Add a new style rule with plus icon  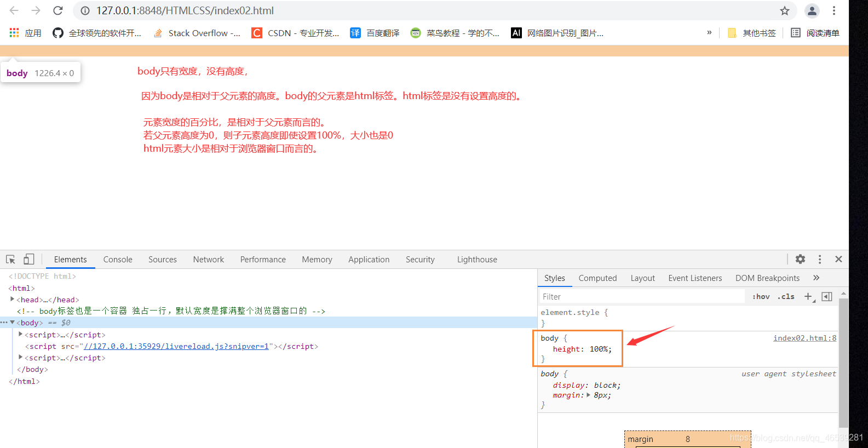tap(808, 296)
